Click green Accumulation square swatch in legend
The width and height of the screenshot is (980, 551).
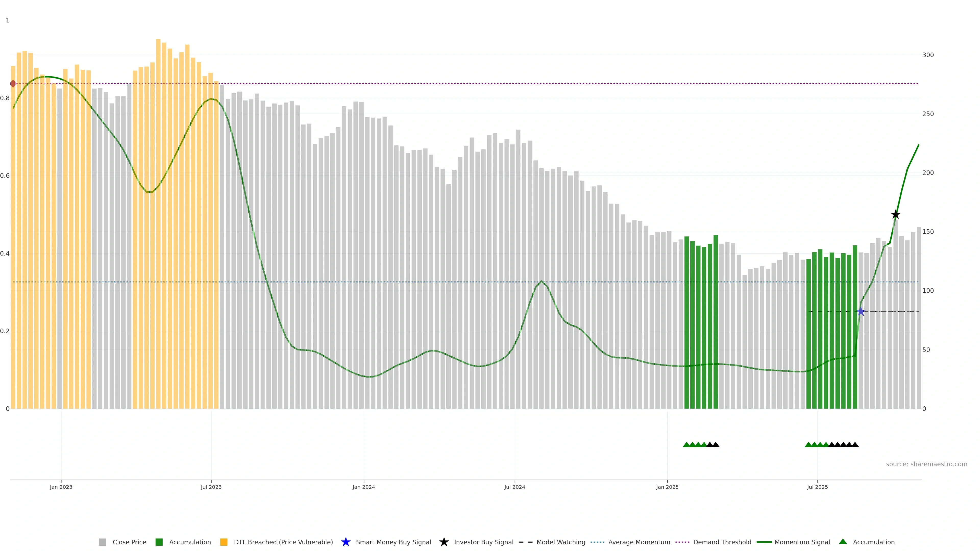pos(159,542)
